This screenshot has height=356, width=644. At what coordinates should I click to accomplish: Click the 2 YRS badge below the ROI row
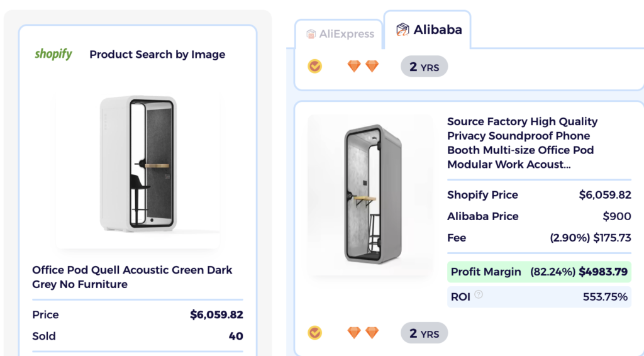[424, 333]
